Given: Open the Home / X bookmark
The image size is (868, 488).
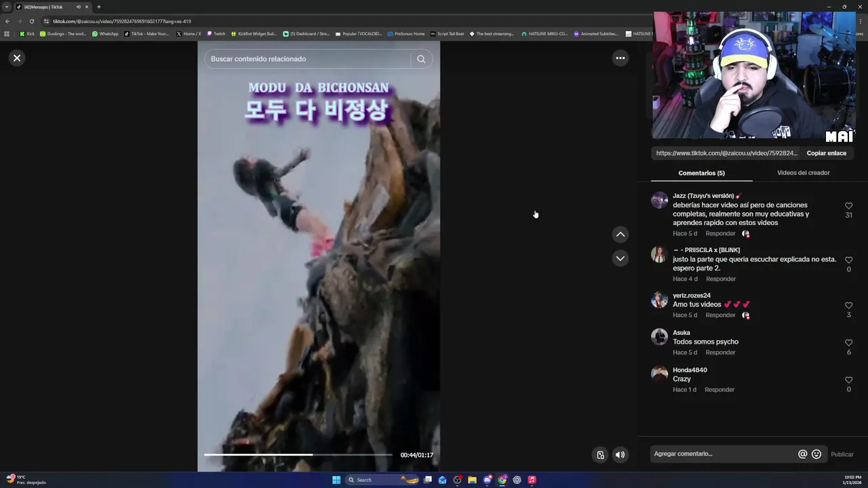Looking at the screenshot, I should [189, 33].
